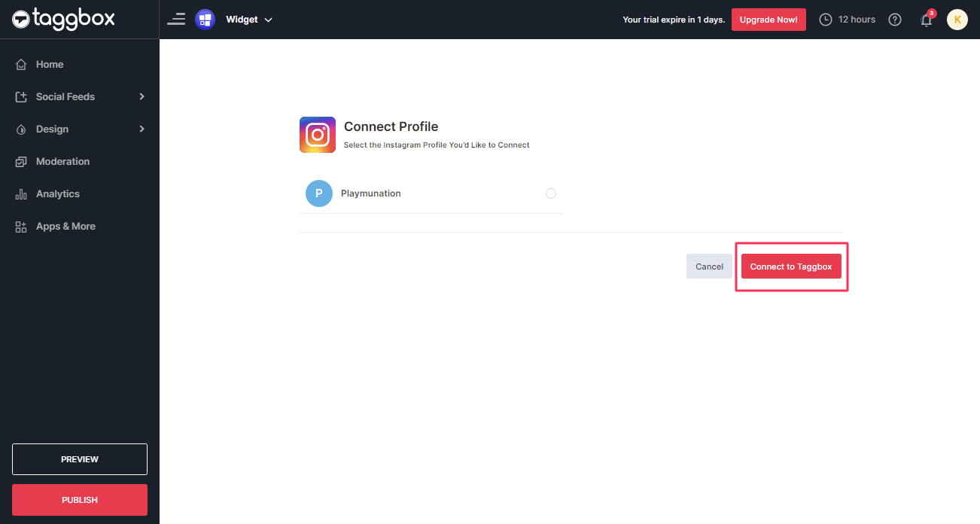This screenshot has width=980, height=524.
Task: Select the Analytics icon in the sidebar
Action: [x=21, y=193]
